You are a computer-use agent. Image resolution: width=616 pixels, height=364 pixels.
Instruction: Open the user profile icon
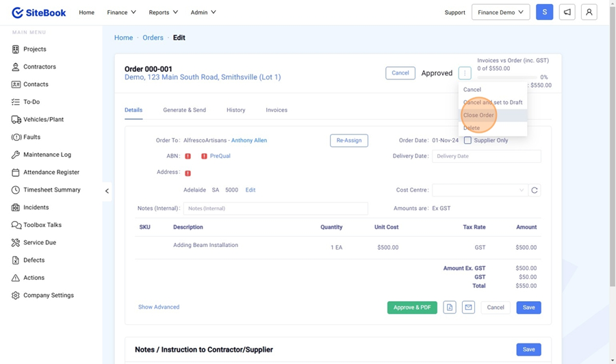pyautogui.click(x=589, y=12)
